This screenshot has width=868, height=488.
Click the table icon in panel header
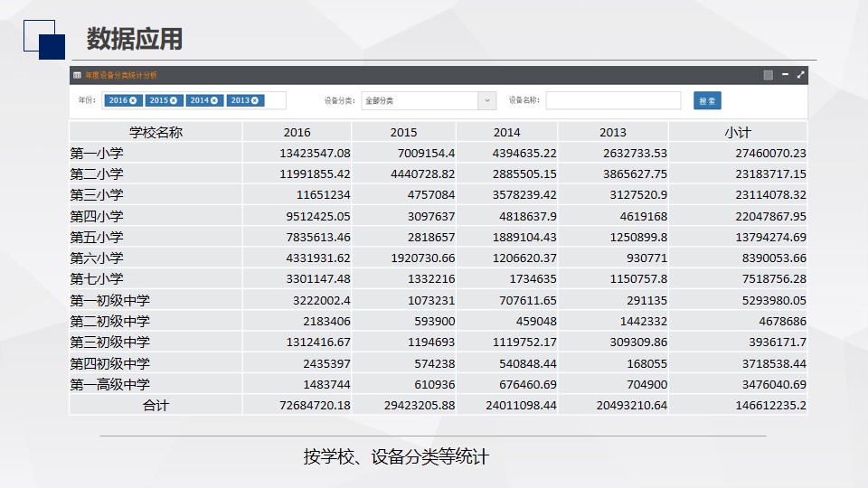click(78, 75)
